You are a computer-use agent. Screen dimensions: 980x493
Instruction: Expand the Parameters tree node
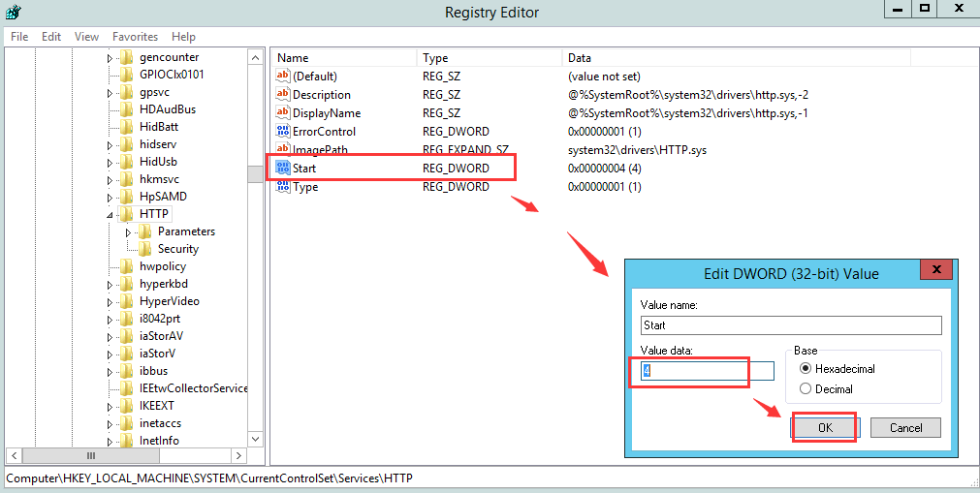(x=128, y=231)
